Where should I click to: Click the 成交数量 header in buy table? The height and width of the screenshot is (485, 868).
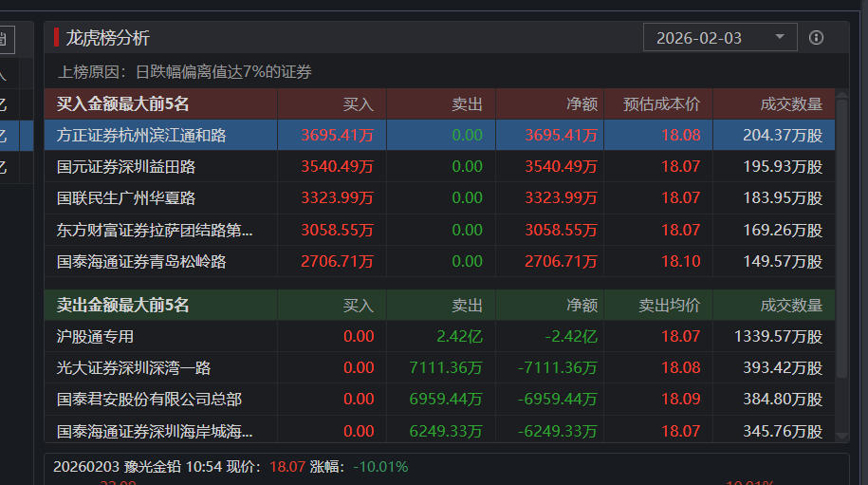tap(791, 104)
